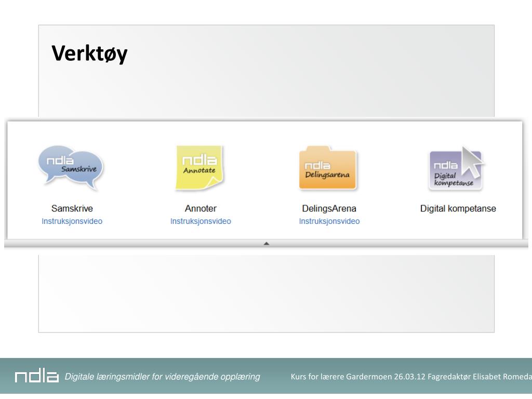Viewport: 532px width, 399px height.
Task: Click the Kurs for lærere Gardermoen footer text
Action: coord(411,377)
